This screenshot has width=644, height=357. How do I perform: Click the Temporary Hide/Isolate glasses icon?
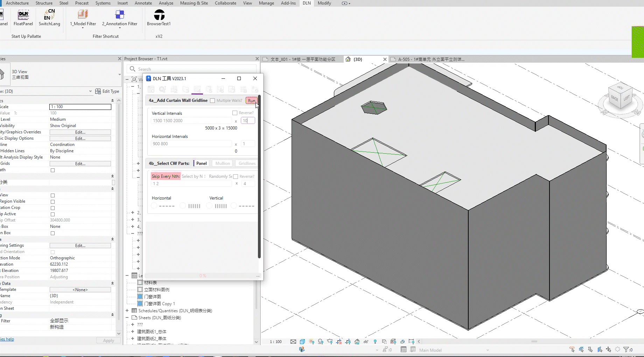[x=366, y=342]
